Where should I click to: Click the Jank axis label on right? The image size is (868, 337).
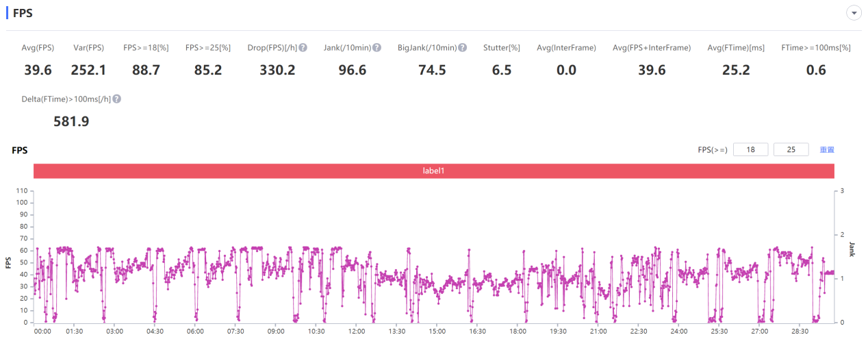click(852, 249)
